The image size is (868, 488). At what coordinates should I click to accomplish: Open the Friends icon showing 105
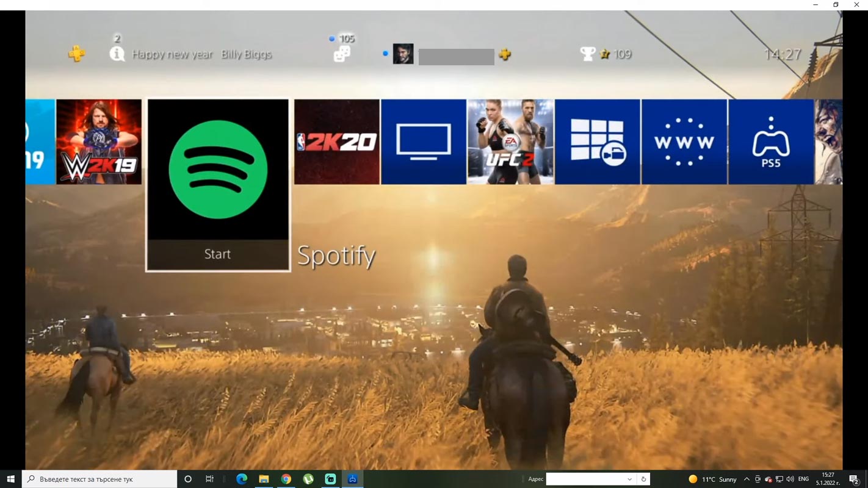point(342,54)
